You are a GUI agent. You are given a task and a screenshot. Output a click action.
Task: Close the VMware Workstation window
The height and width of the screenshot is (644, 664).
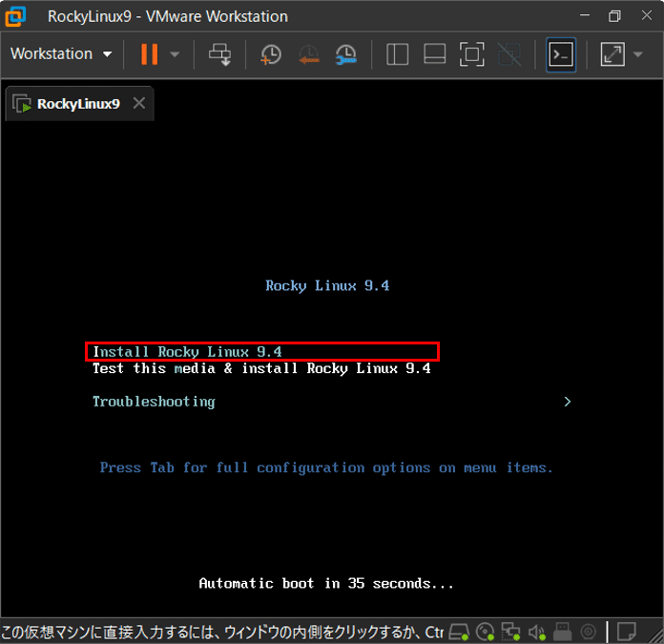[646, 15]
